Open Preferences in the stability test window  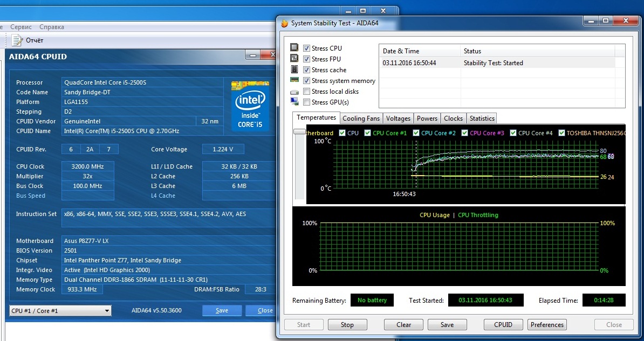(547, 325)
